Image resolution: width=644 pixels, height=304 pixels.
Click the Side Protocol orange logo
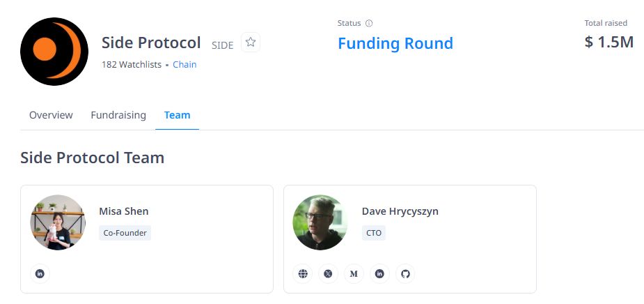[x=54, y=52]
